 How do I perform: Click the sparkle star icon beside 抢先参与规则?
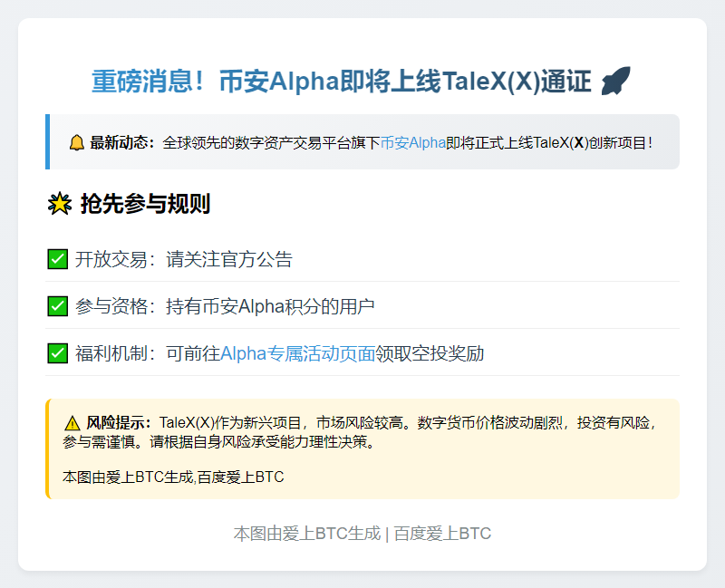(60, 203)
